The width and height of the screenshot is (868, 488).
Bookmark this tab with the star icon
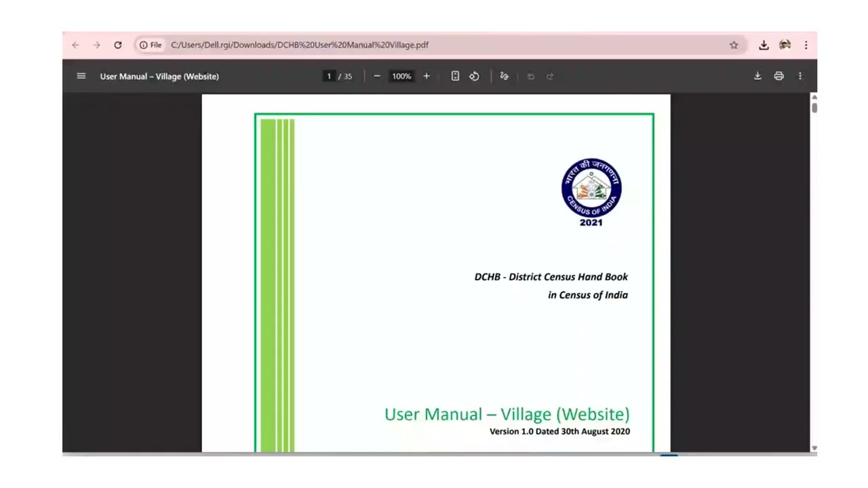tap(734, 45)
